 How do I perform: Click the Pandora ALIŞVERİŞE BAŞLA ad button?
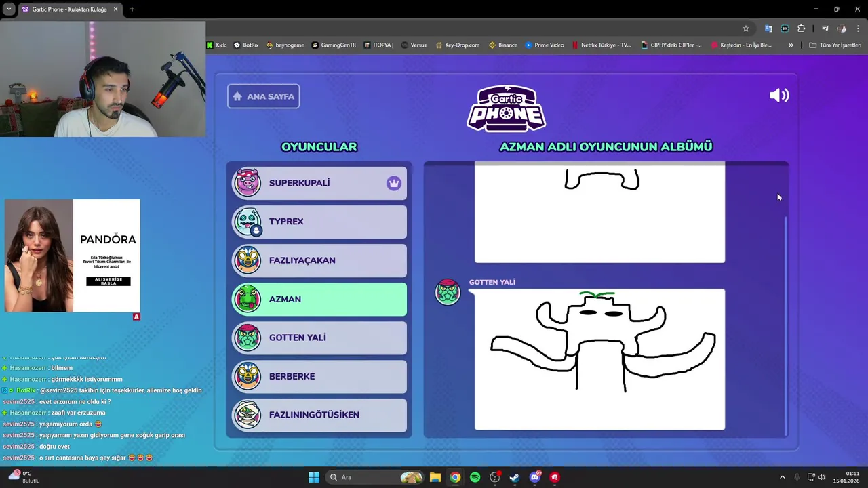point(108,281)
